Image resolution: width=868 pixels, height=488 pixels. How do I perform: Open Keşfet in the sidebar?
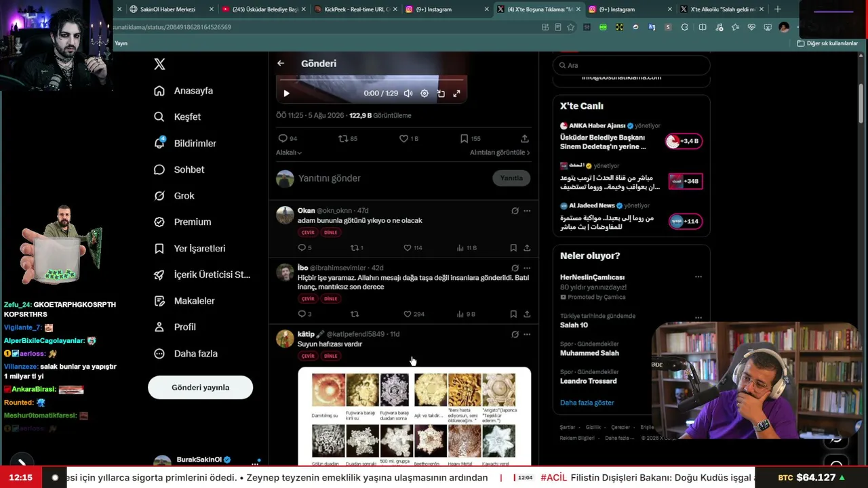click(x=178, y=117)
